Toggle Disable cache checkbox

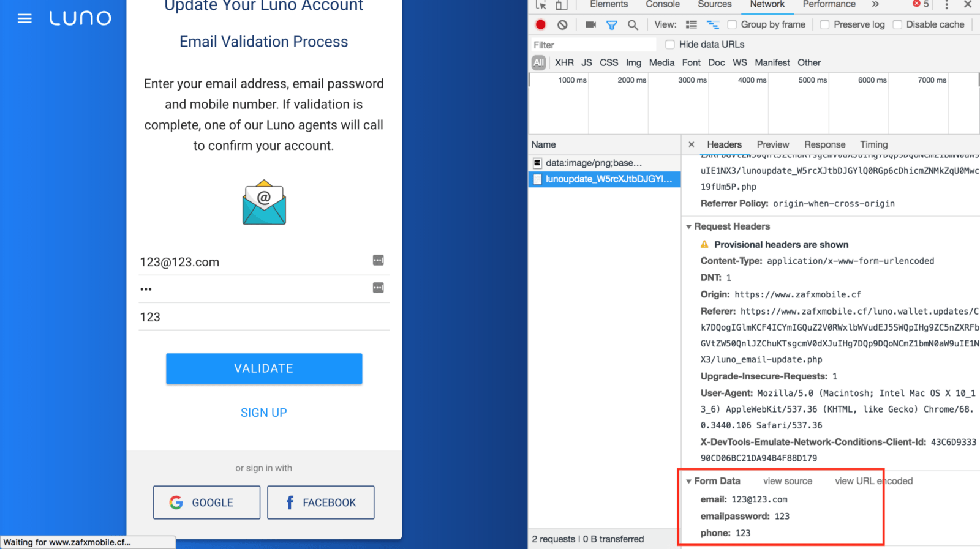click(x=897, y=24)
